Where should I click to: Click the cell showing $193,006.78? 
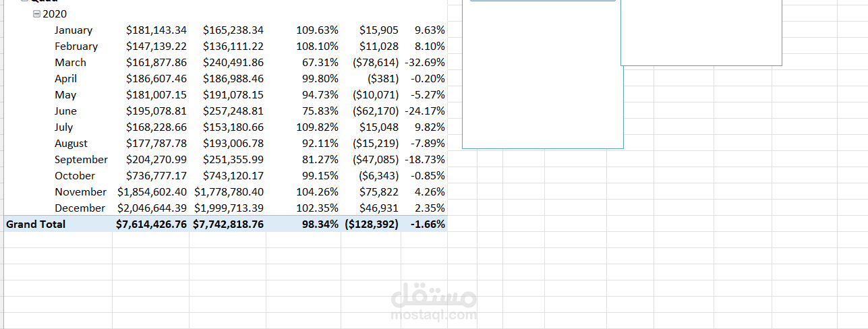tap(233, 144)
